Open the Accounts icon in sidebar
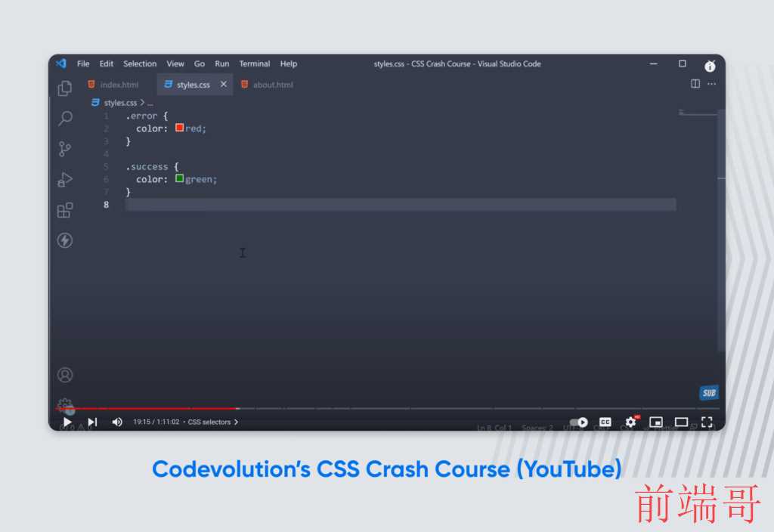Viewport: 774px width, 532px height. click(65, 375)
